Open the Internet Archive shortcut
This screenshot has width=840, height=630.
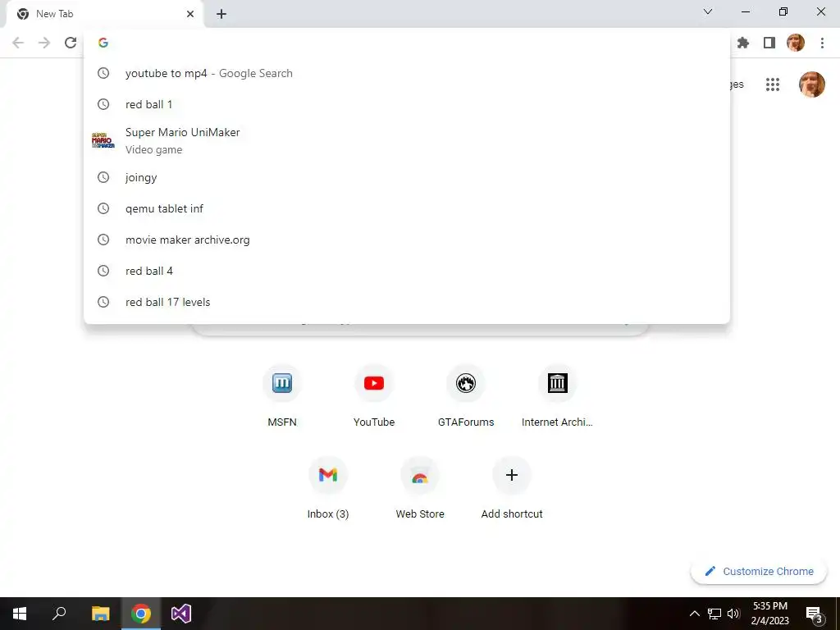point(557,395)
